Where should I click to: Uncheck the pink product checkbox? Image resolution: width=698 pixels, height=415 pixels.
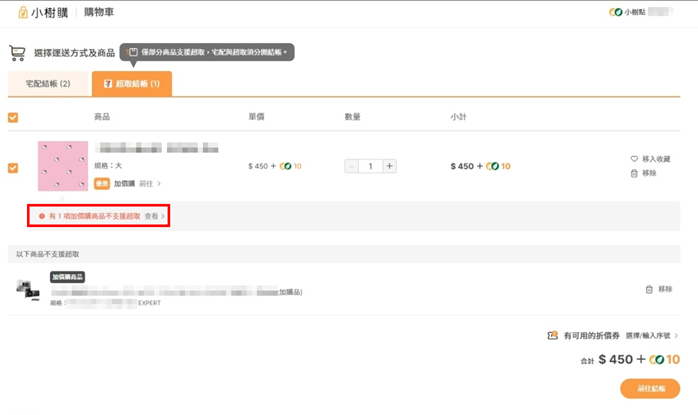[x=13, y=167]
